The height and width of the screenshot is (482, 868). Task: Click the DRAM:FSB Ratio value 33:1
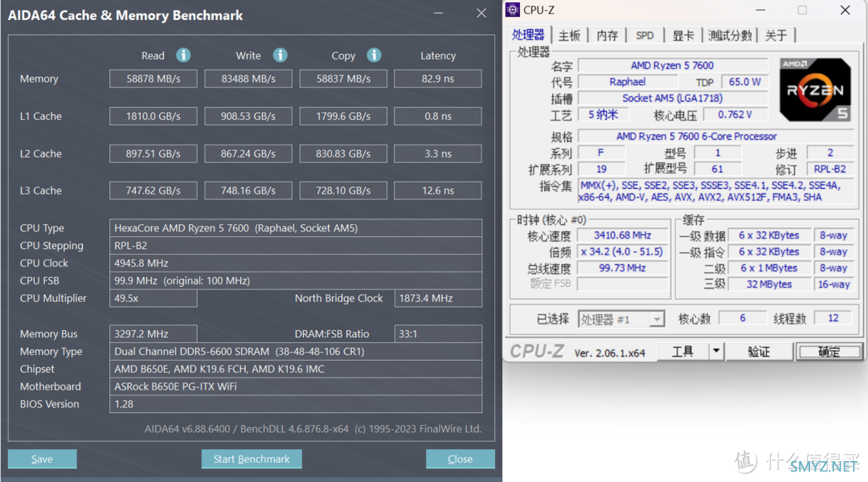[438, 333]
